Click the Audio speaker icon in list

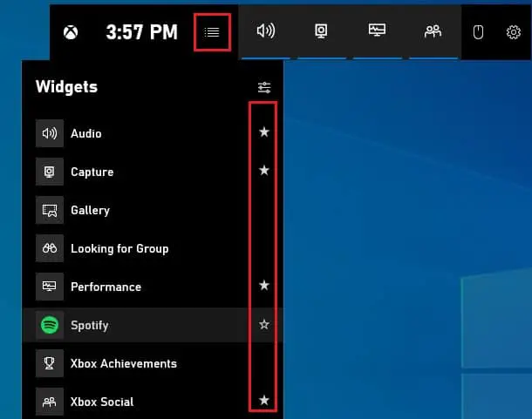[50, 133]
